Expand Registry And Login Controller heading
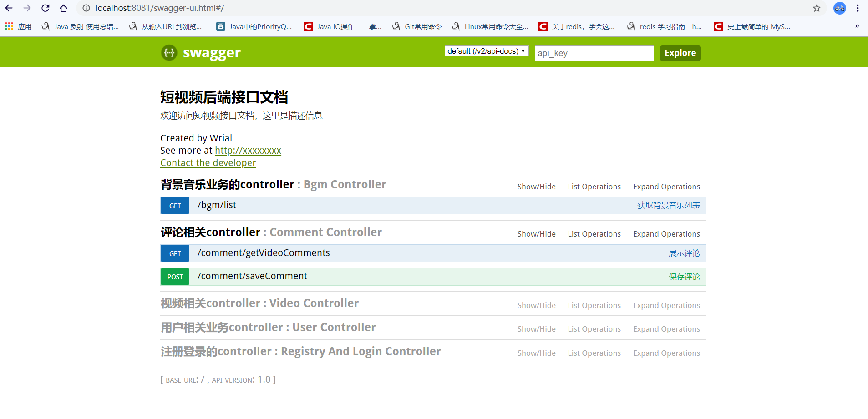The image size is (868, 419). coord(301,351)
